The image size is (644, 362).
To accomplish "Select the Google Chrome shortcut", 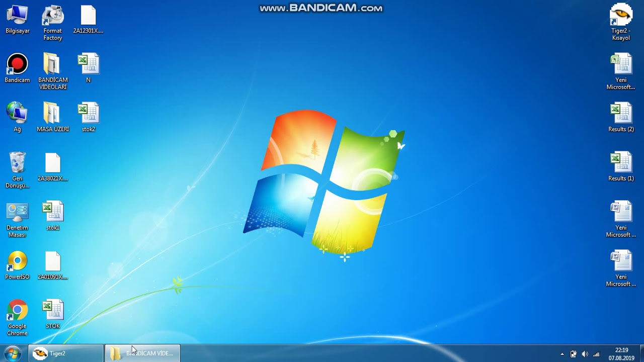I will click(x=17, y=318).
